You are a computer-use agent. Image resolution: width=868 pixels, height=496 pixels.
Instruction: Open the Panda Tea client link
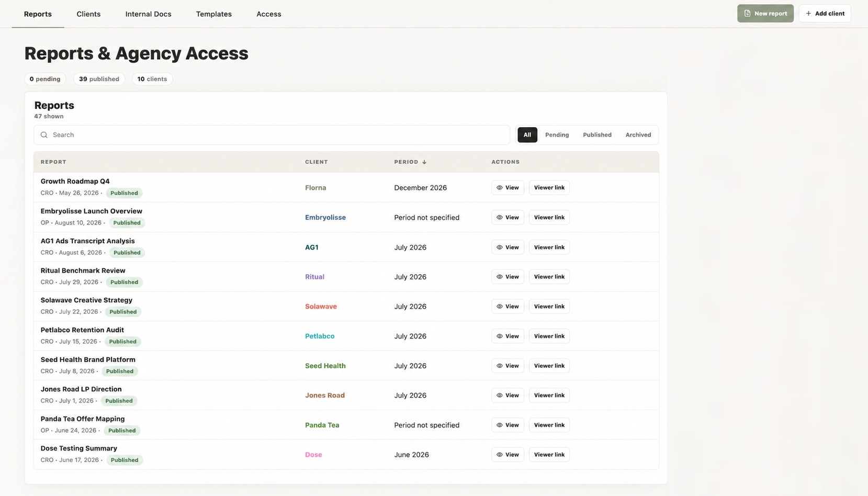tap(322, 425)
